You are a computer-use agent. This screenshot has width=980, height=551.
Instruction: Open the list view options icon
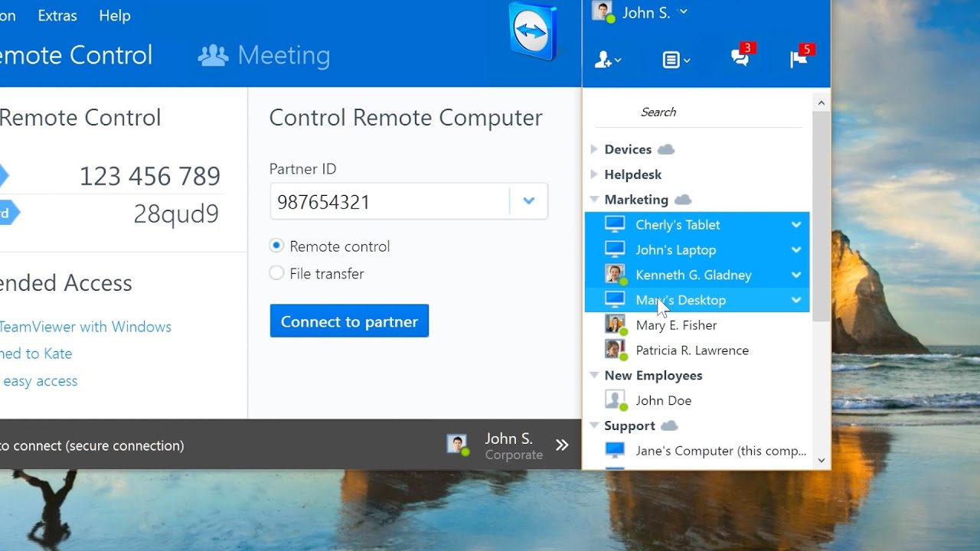[x=676, y=59]
